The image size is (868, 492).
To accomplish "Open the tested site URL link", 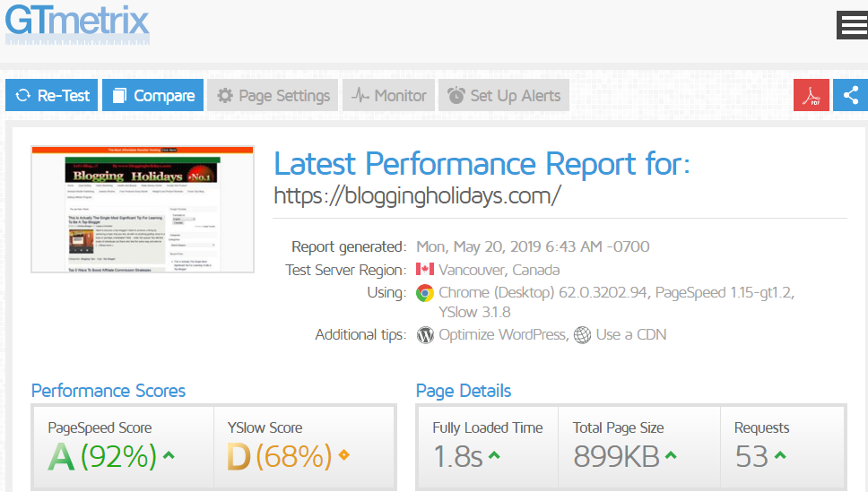I will click(417, 194).
